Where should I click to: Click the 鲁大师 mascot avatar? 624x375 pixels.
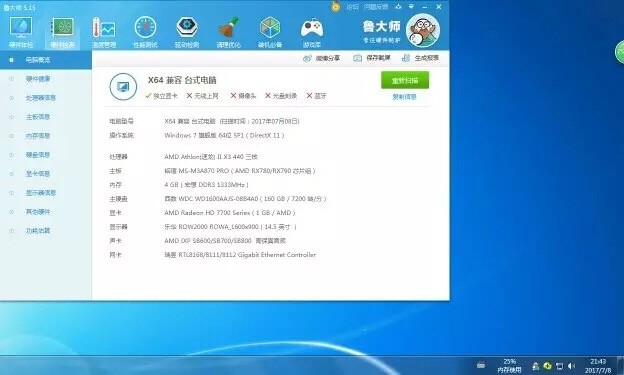[x=423, y=30]
